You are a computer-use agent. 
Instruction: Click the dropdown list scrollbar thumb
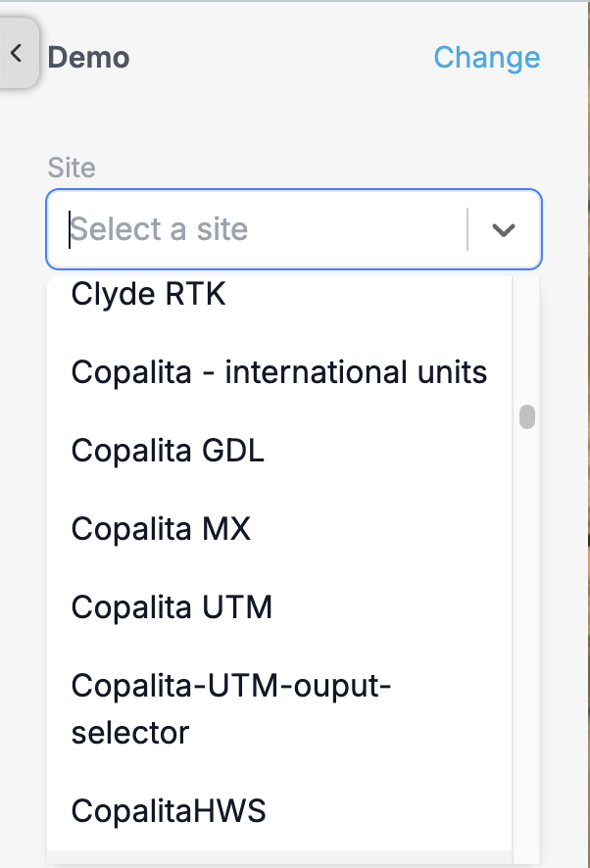[527, 416]
